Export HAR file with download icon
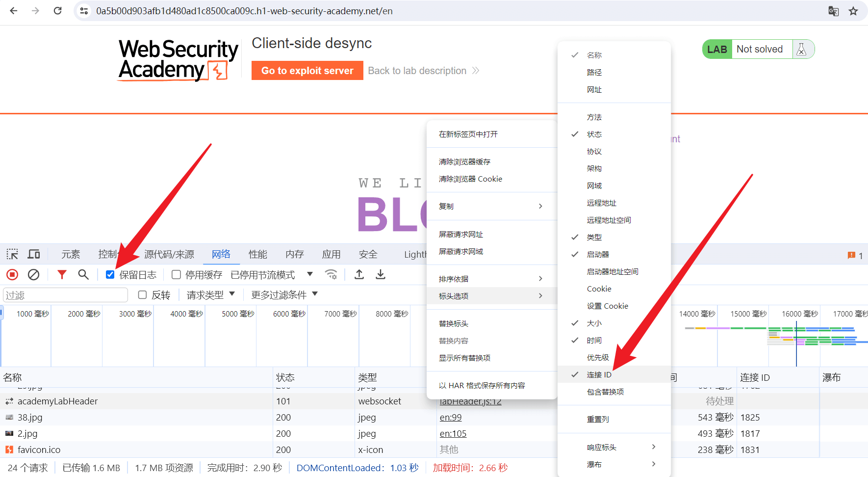The height and width of the screenshot is (477, 868). [x=381, y=275]
